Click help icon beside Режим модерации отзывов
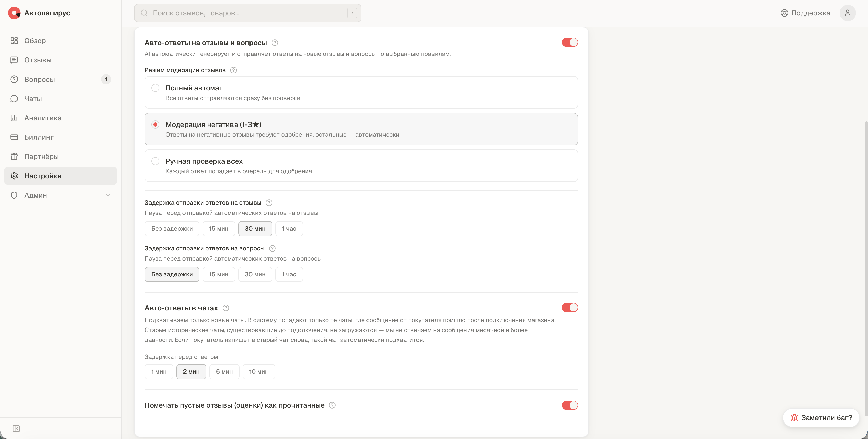Viewport: 868px width, 439px height. pos(233,70)
